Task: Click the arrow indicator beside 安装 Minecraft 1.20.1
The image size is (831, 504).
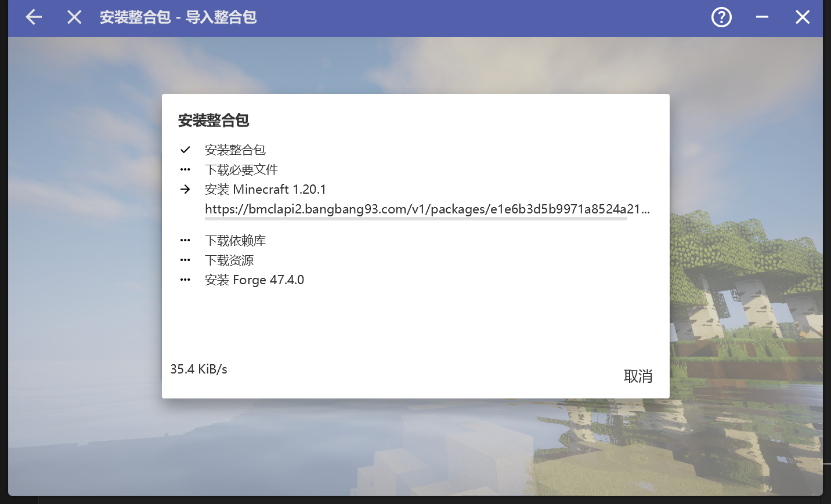Action: 185,189
